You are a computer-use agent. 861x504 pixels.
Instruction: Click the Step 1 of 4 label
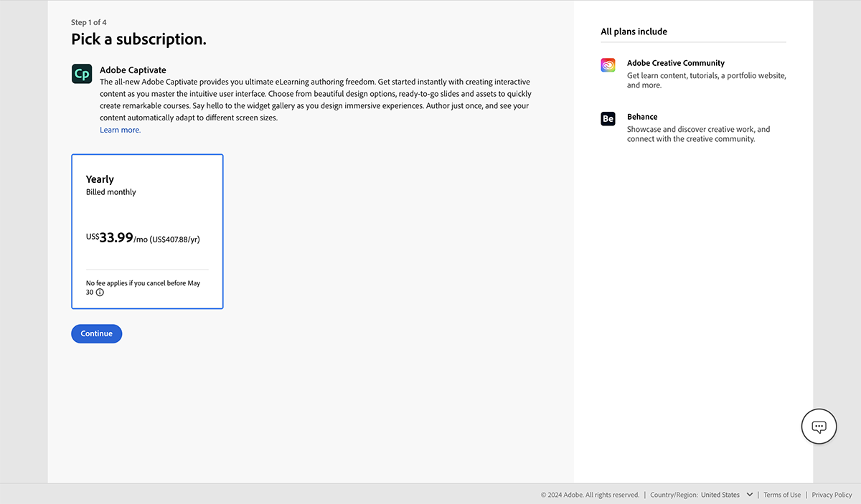point(88,22)
